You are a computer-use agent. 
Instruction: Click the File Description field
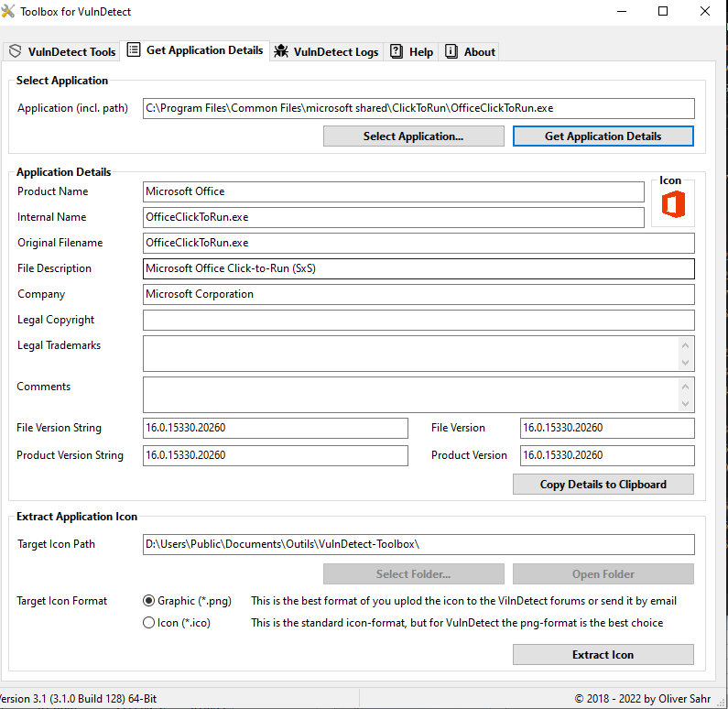pos(418,268)
